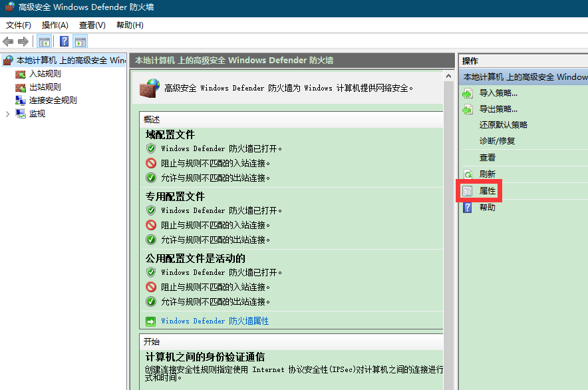Click the Forward arrow toolbar icon

click(x=23, y=42)
